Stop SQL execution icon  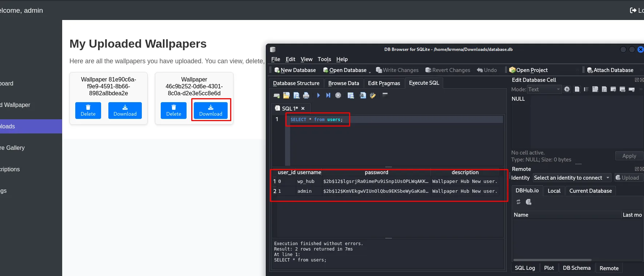pyautogui.click(x=338, y=95)
